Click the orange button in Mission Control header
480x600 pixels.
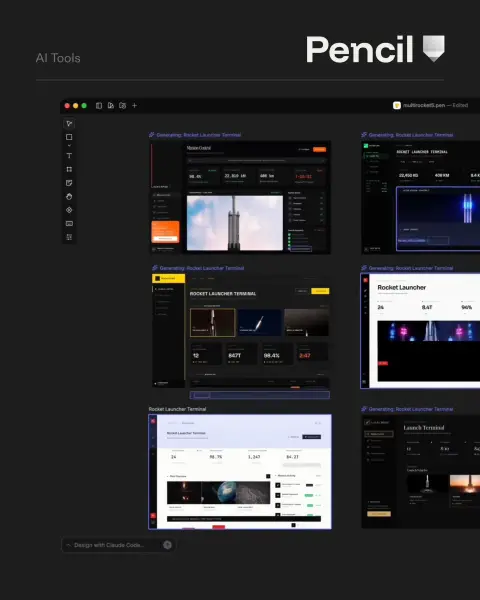click(320, 149)
